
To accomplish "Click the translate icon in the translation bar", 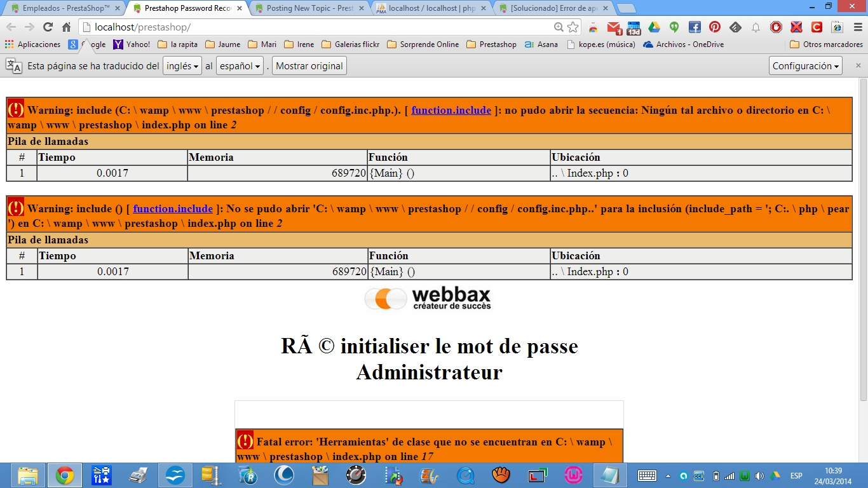I will [x=14, y=66].
